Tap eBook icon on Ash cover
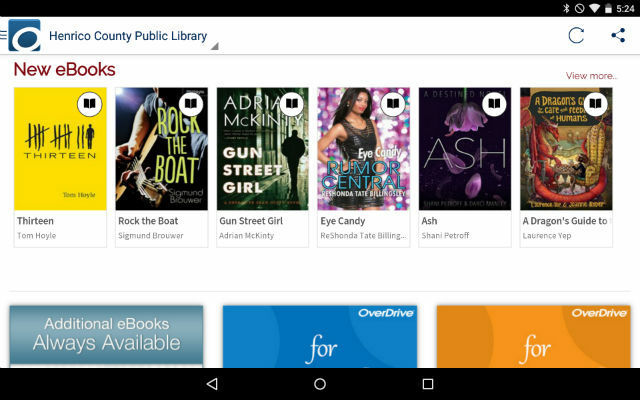640x400 pixels. click(x=494, y=104)
